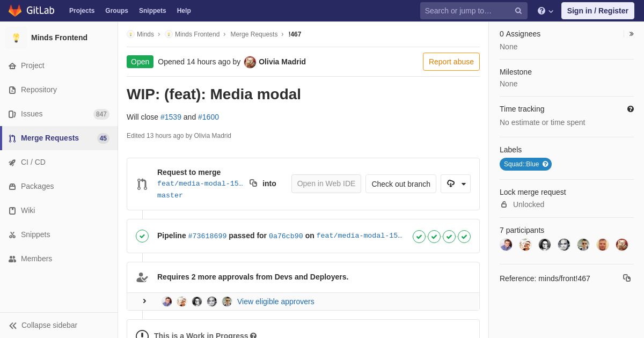Screen dimensions: 644x338
Task: Click Time tracking help icon
Action: point(631,109)
